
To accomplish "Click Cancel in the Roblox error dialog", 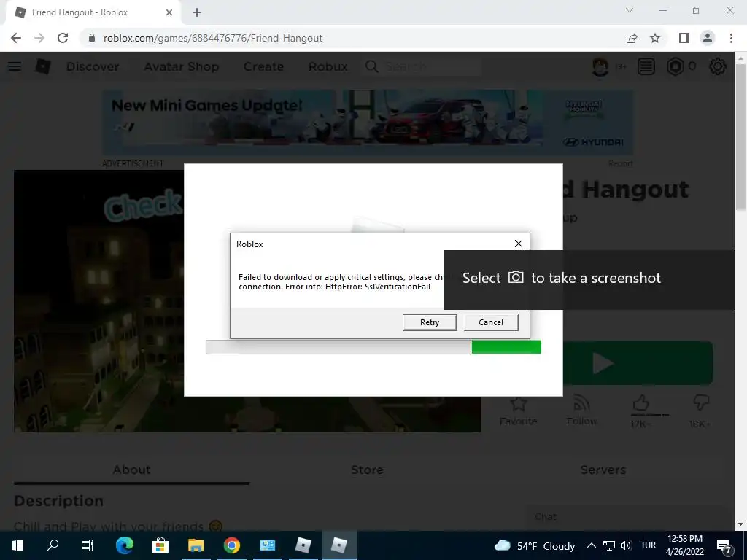I will tap(491, 322).
